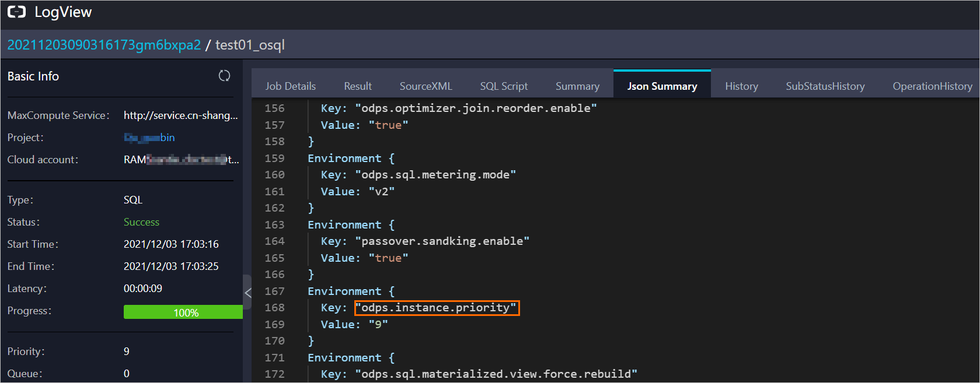Click the Queue value 0
Image resolution: width=980 pixels, height=383 pixels.
[127, 374]
